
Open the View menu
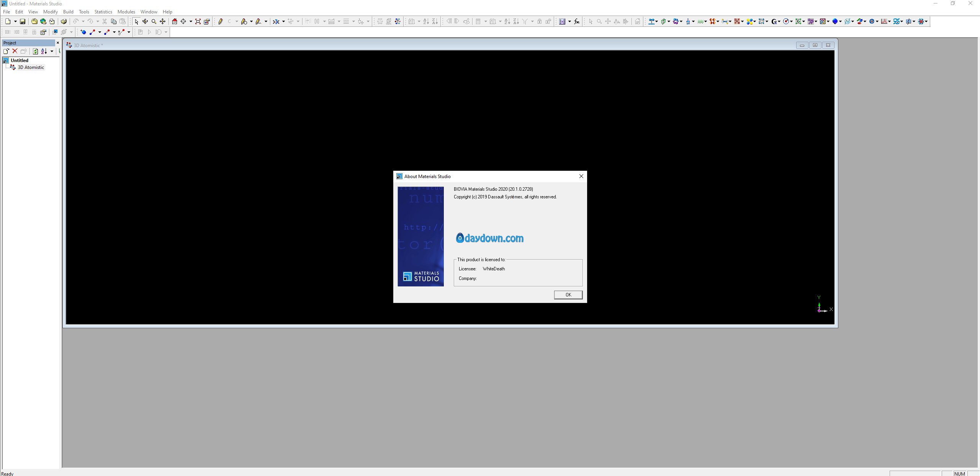click(x=33, y=11)
